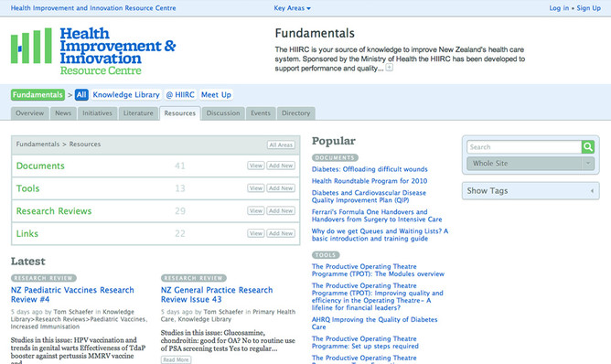This screenshot has height=364, width=611.
Task: Click the TOOLS label under Popular
Action: tap(326, 255)
